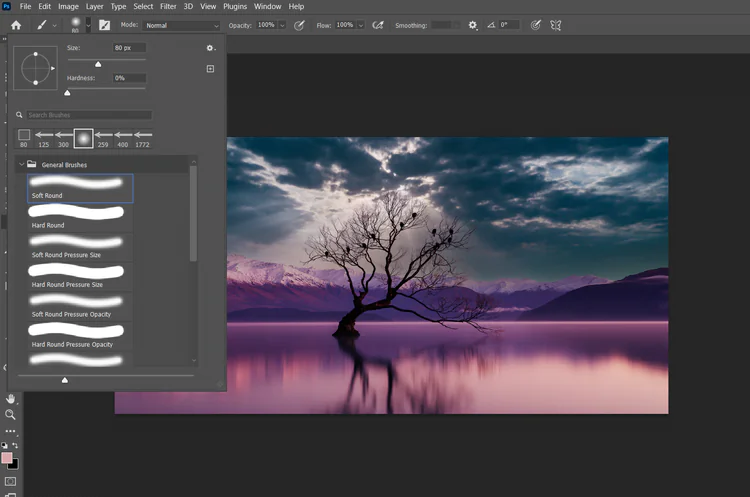
Task: Open the Edit Toolbar three-dots icon
Action: 11,431
